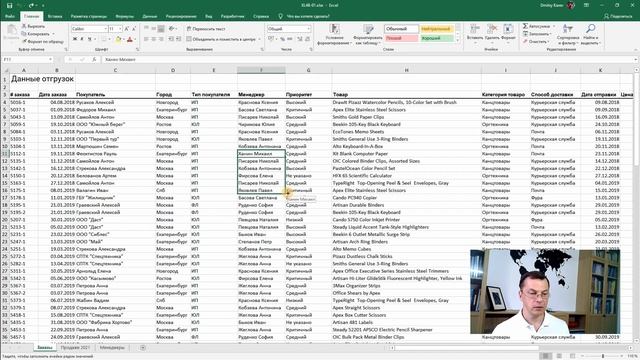Apply percent style format
Viewport: 640px width, 360px height.
coord(282,39)
